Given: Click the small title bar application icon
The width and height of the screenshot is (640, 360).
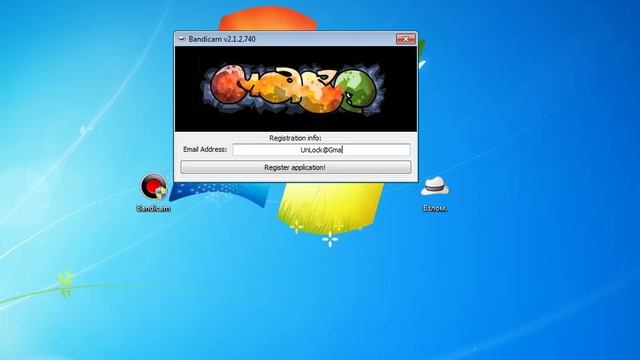Looking at the screenshot, I should pos(181,39).
